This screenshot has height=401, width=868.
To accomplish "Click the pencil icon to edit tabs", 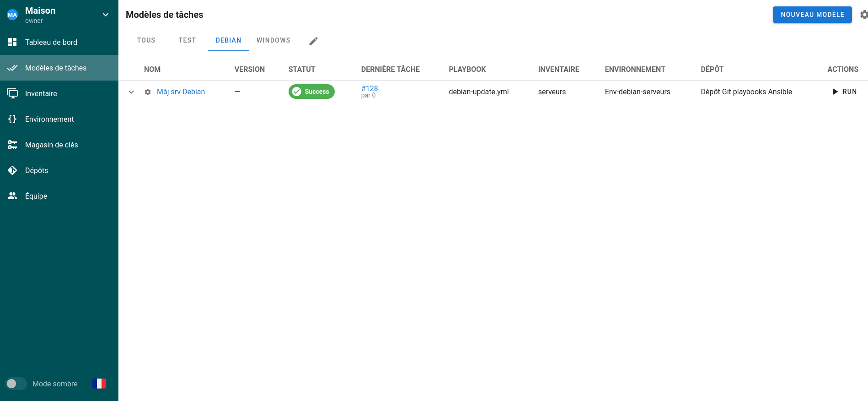I will (x=313, y=41).
